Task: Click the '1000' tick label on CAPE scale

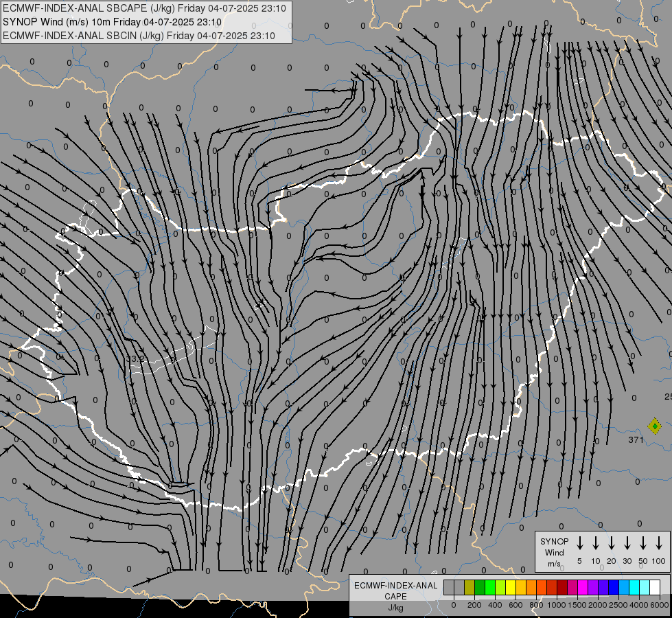Action: click(557, 605)
